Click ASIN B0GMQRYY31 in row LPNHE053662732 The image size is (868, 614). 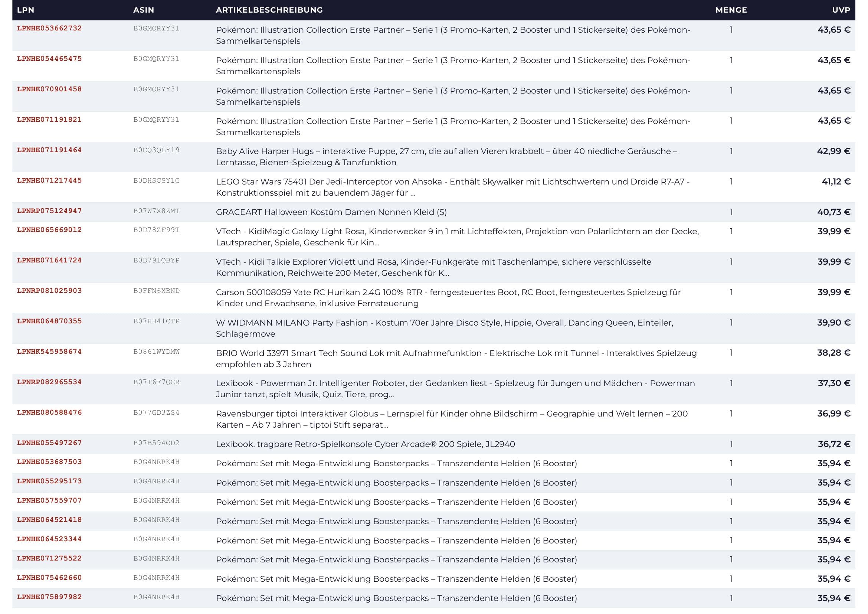coord(156,28)
